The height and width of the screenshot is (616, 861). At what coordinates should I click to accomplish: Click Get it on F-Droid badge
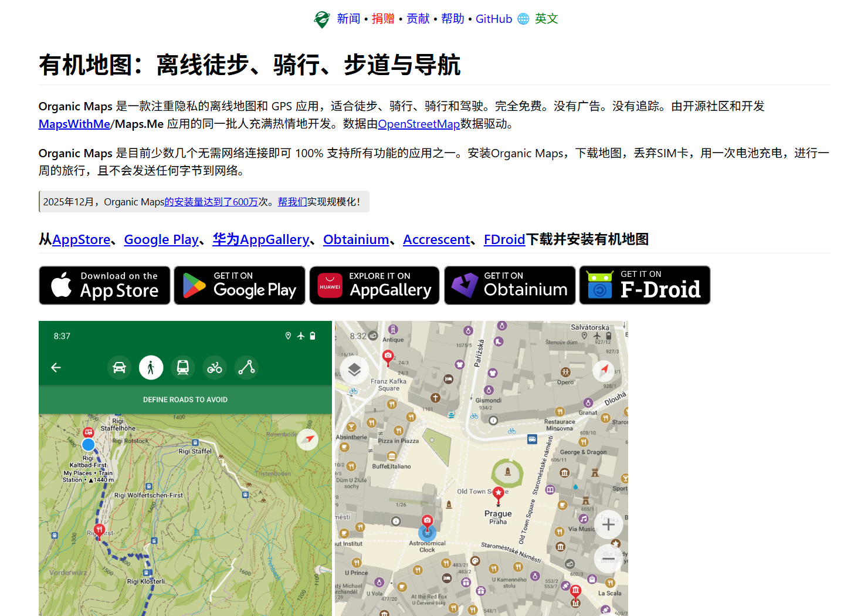[645, 285]
